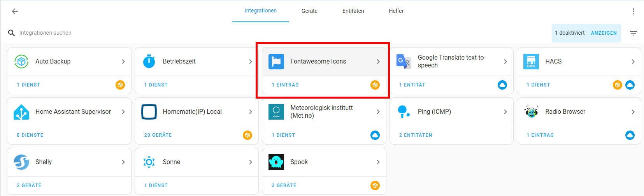Click the Google Translate cloud badge

point(502,85)
